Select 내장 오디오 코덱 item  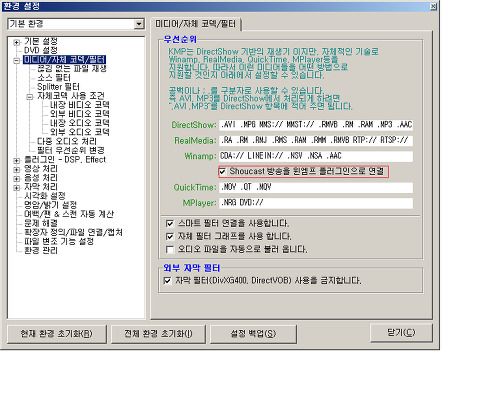click(80, 123)
